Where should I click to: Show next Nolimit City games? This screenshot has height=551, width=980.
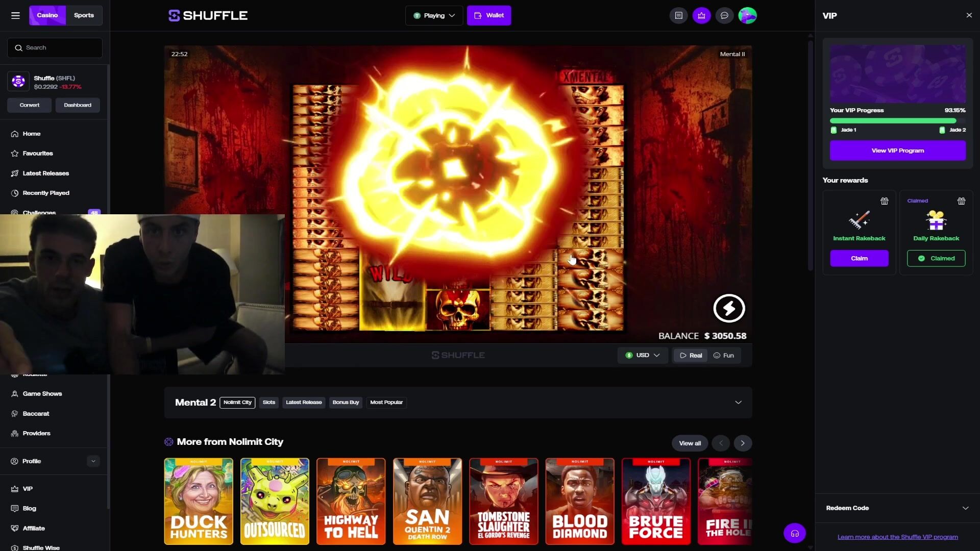point(743,443)
